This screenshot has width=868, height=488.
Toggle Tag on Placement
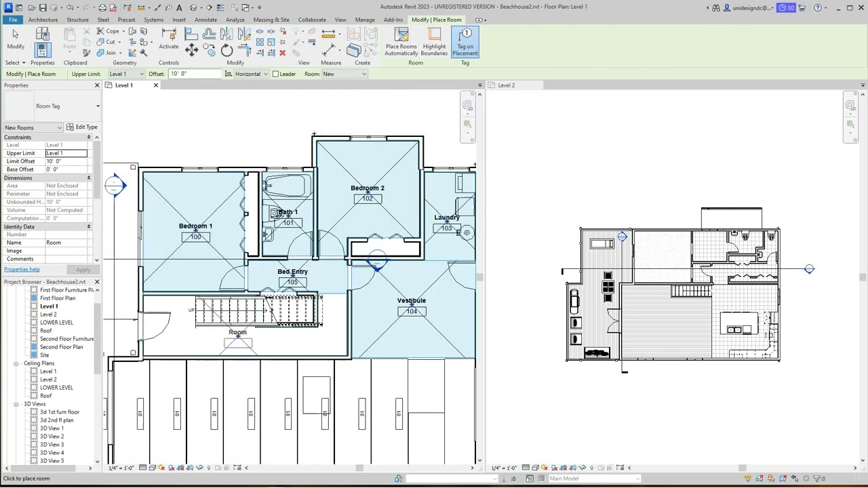[x=465, y=42]
